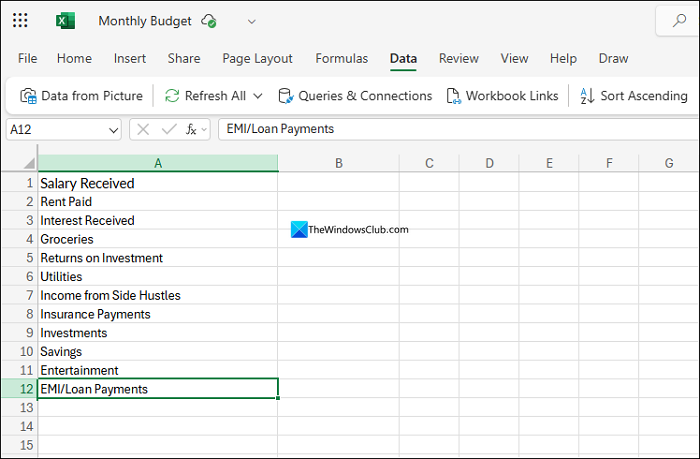Select row 15 header
700x459 pixels.
click(x=20, y=445)
